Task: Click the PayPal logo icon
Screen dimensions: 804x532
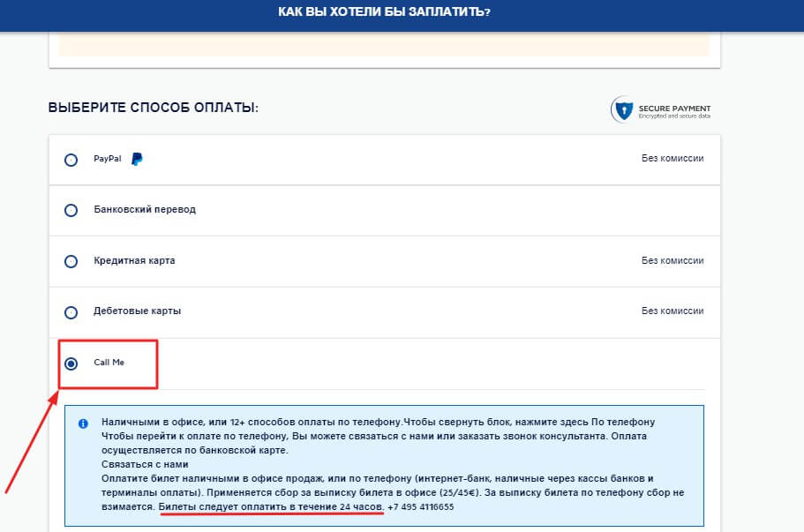Action: 137,159
